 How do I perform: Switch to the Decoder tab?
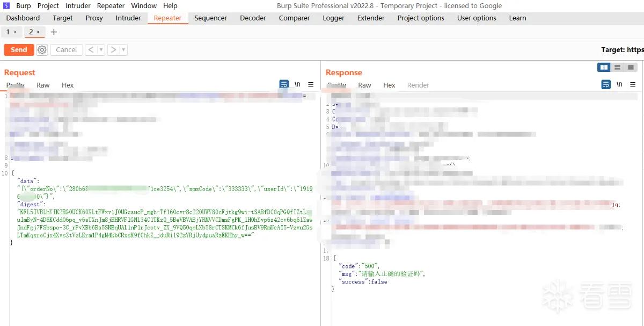253,18
